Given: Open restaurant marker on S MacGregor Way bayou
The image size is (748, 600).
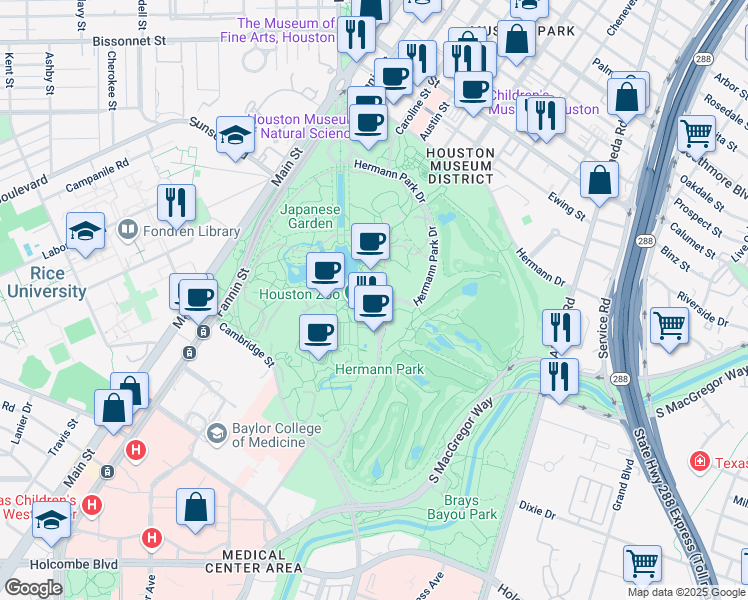Looking at the screenshot, I should (x=560, y=378).
